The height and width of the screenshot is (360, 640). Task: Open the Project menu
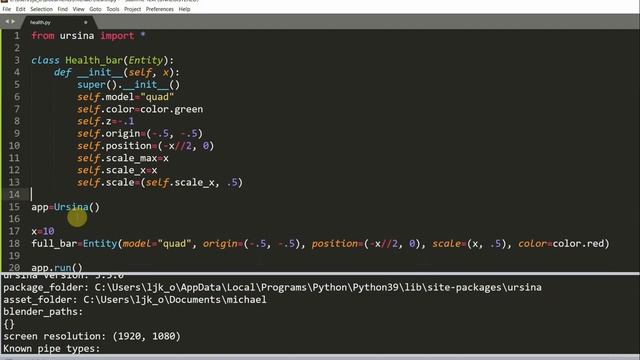tap(132, 9)
